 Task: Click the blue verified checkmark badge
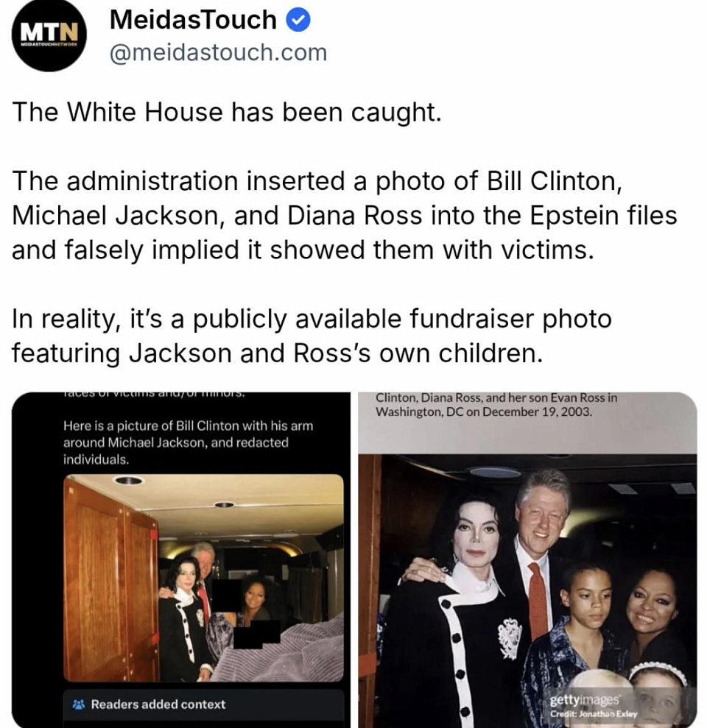pos(298,20)
